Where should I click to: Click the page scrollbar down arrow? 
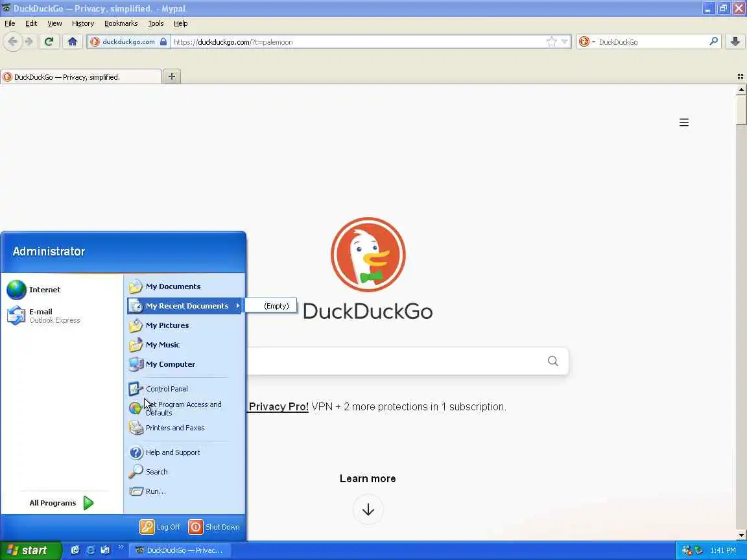[741, 535]
